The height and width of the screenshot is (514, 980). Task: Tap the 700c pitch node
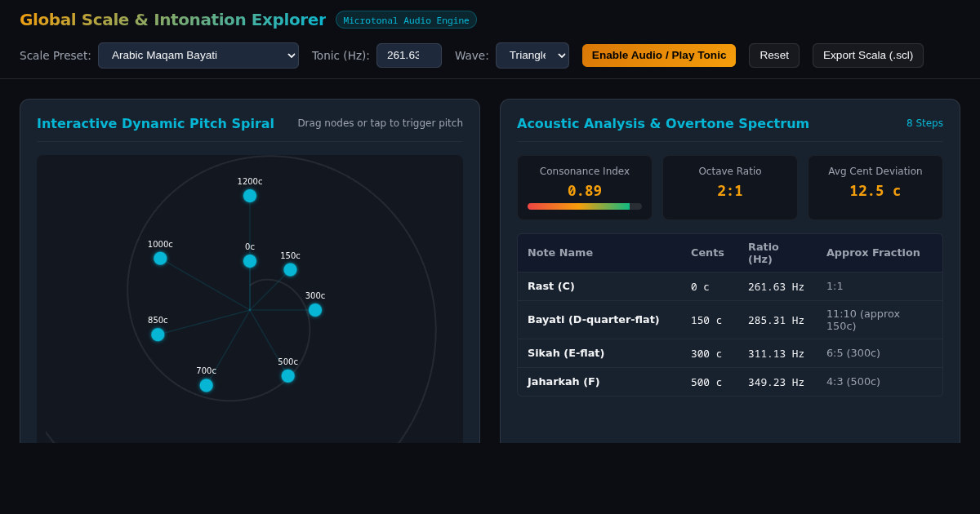pos(207,385)
